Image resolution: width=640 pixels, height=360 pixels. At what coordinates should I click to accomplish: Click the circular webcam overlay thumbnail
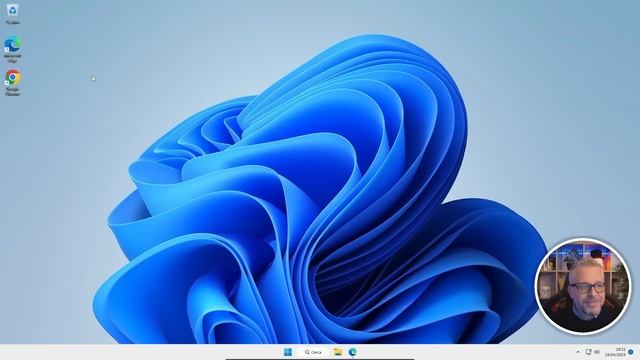(x=582, y=287)
